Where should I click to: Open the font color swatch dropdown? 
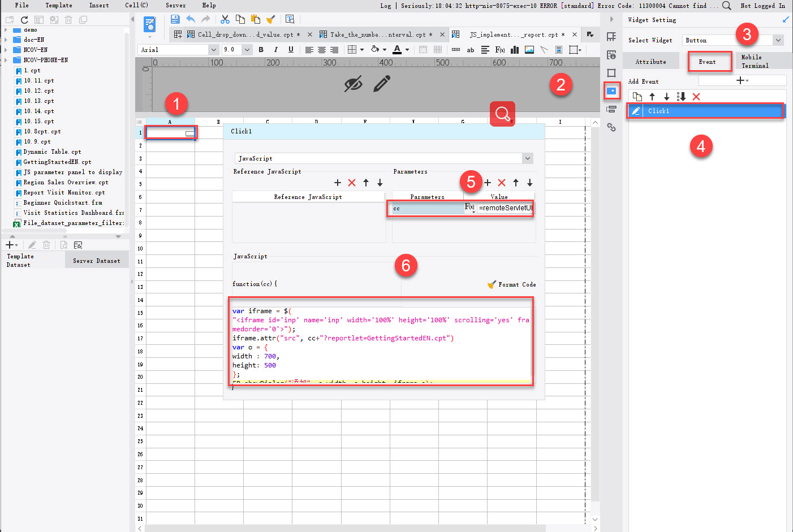406,50
